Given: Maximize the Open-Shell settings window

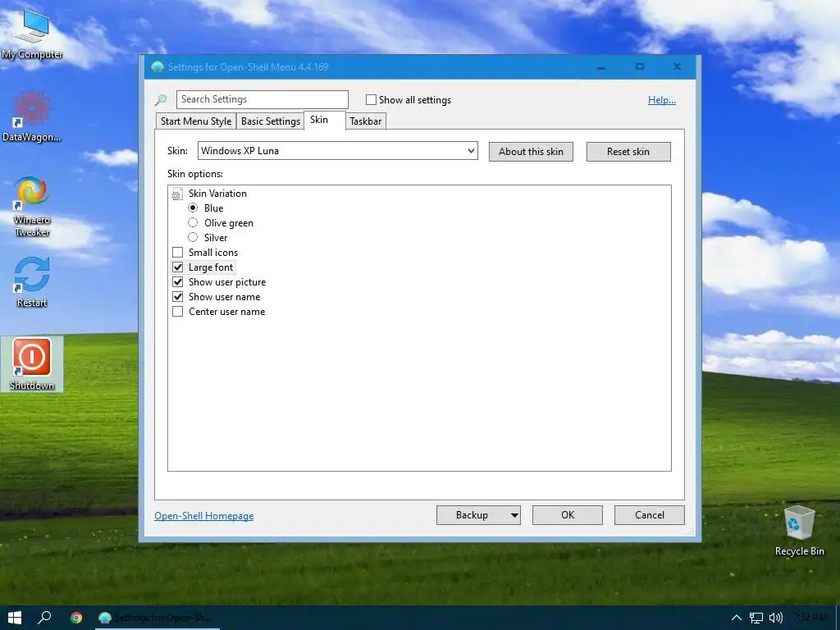Looking at the screenshot, I should pos(640,67).
